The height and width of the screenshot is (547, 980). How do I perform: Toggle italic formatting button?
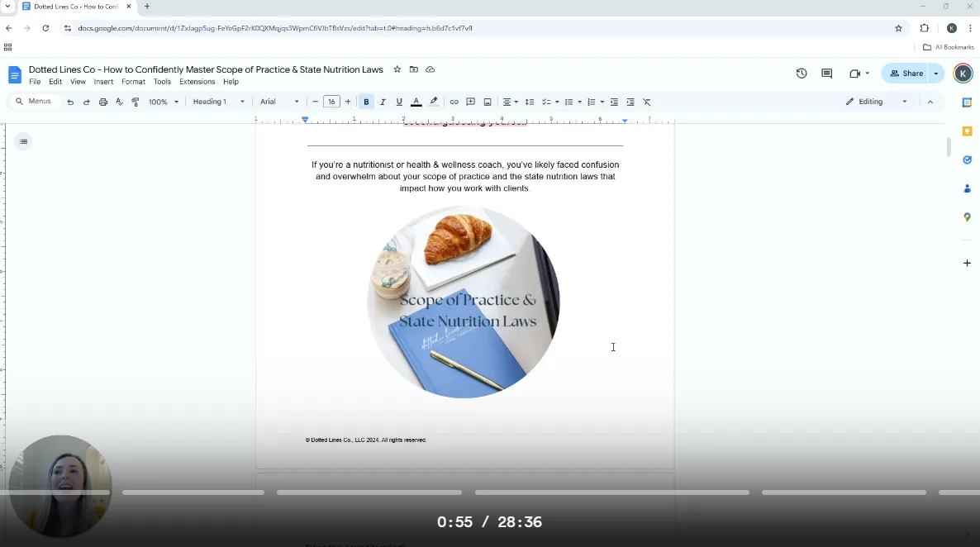point(383,102)
